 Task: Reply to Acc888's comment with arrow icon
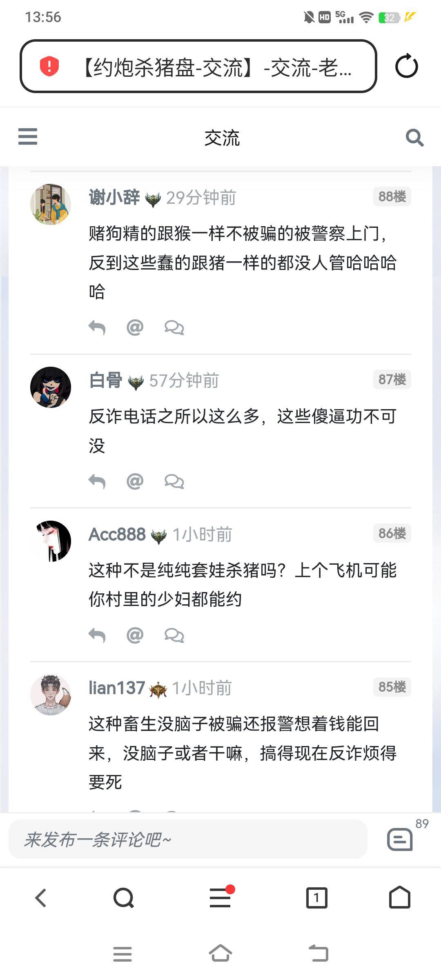coord(97,635)
